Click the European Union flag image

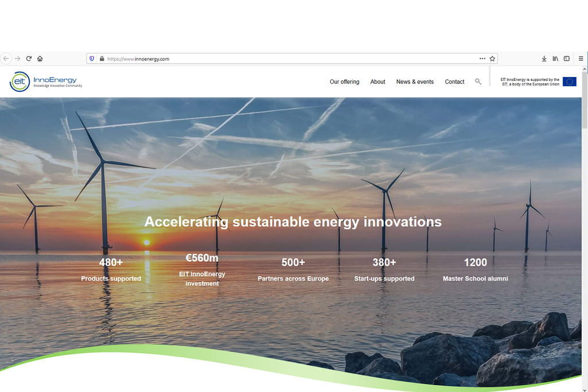point(569,81)
